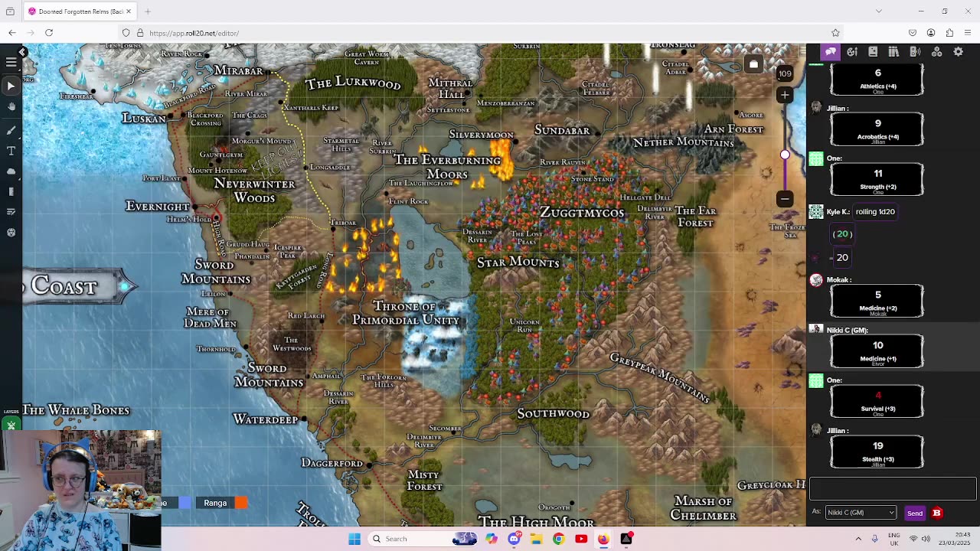Click the Survival (+3) roll result
980x551 pixels.
coord(877,401)
